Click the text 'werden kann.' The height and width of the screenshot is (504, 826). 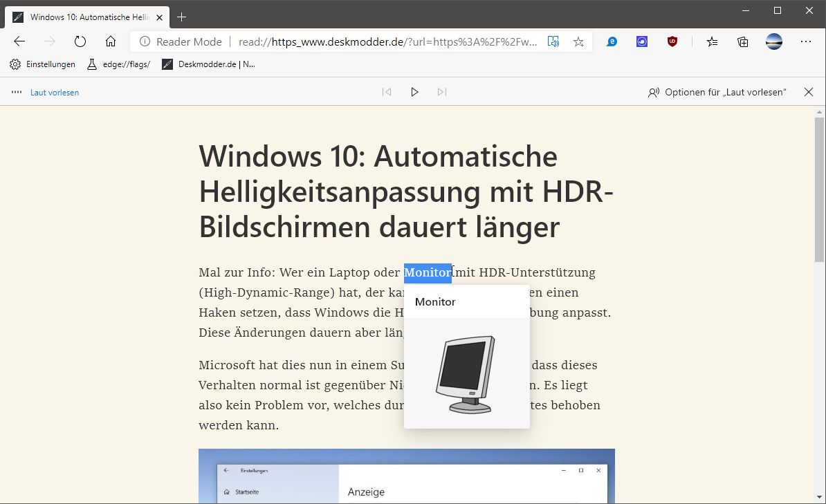click(239, 425)
